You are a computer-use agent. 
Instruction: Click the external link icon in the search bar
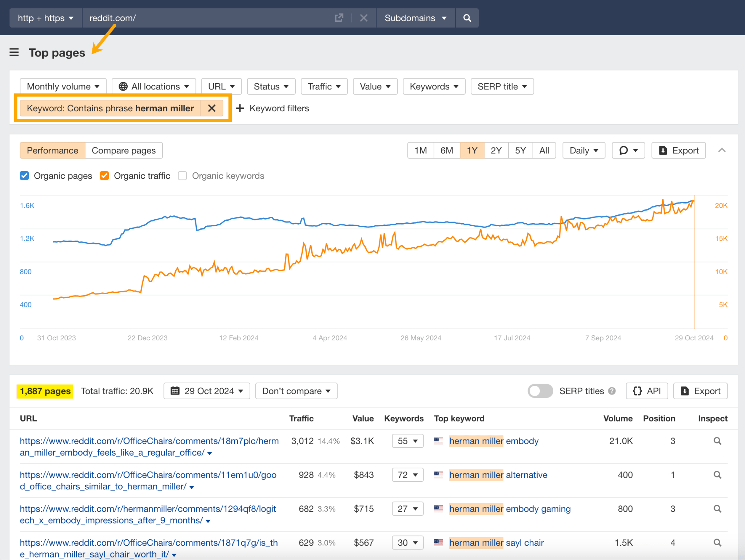coord(339,17)
